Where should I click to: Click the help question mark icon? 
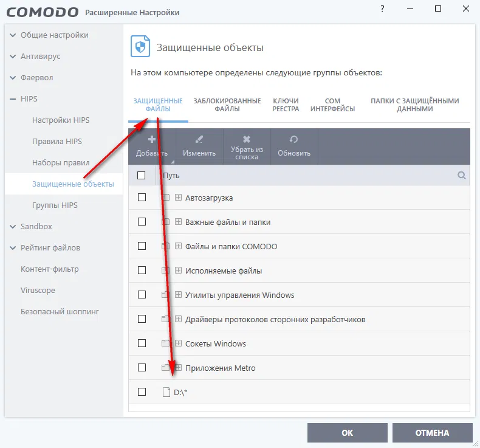click(382, 9)
